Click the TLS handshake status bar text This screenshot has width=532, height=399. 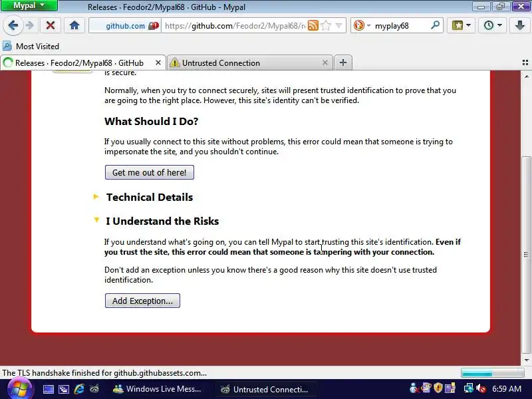(x=104, y=373)
